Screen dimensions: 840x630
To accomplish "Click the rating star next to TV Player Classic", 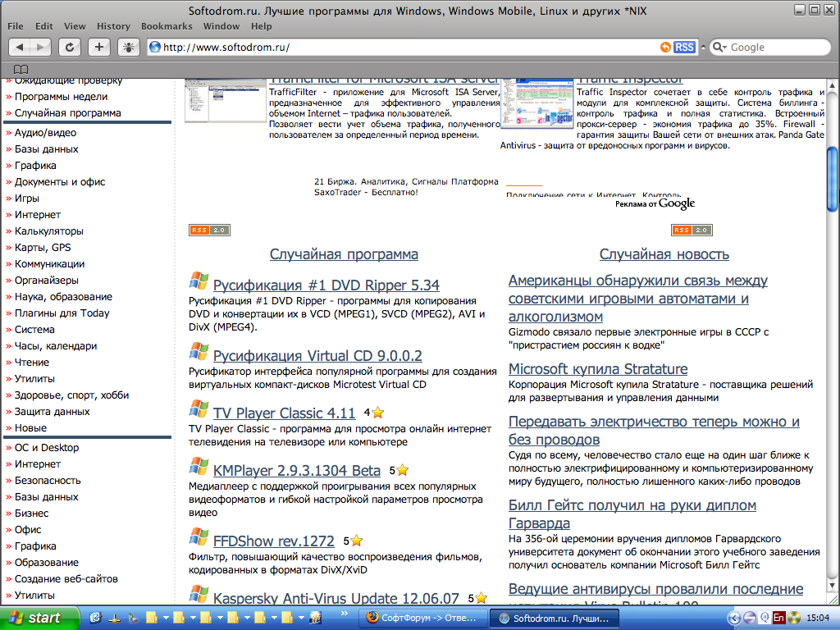I will 377,413.
